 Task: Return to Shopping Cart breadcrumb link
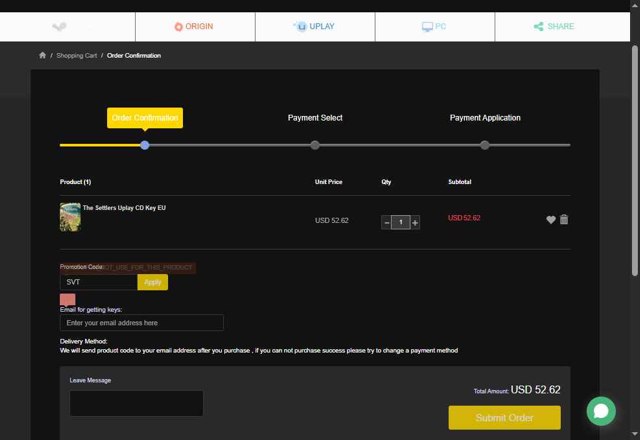(x=77, y=56)
